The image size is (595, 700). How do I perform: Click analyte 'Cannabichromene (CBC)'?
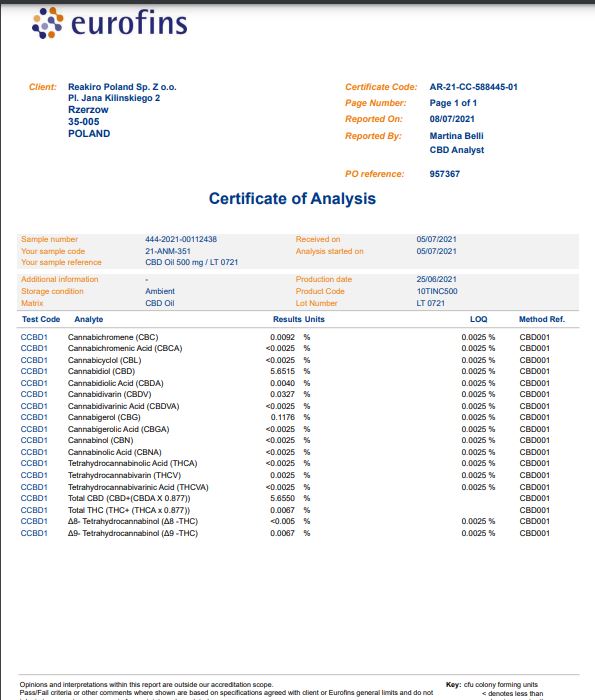coord(113,338)
